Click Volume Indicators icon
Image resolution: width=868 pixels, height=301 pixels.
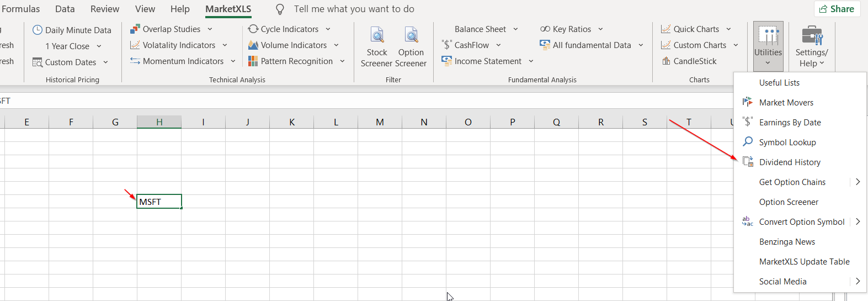click(x=253, y=45)
